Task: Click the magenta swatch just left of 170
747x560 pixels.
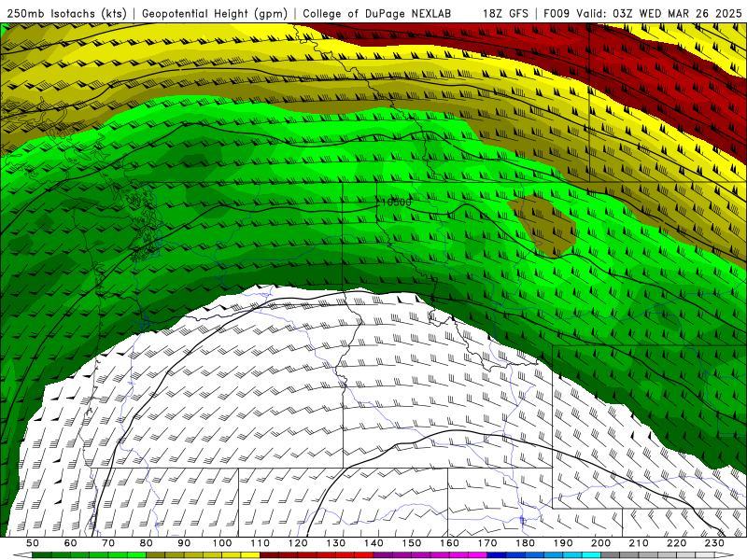Action: pyautogui.click(x=478, y=555)
